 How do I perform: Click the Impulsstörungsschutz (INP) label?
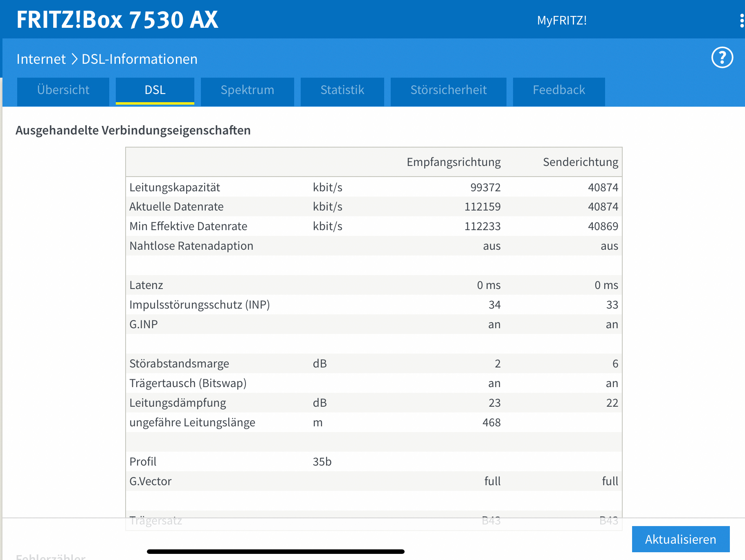200,305
